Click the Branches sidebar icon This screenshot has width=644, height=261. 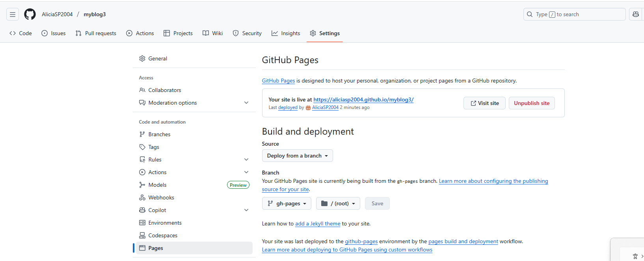pos(142,134)
